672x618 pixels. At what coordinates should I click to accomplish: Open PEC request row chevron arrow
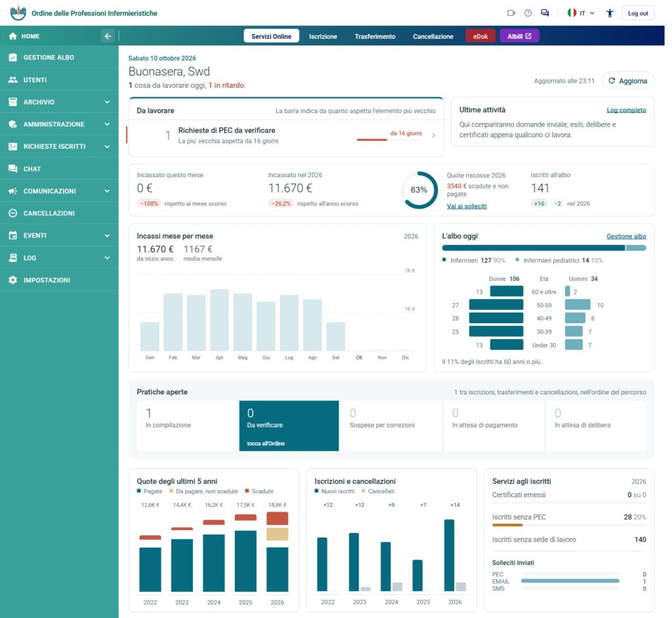[x=434, y=135]
